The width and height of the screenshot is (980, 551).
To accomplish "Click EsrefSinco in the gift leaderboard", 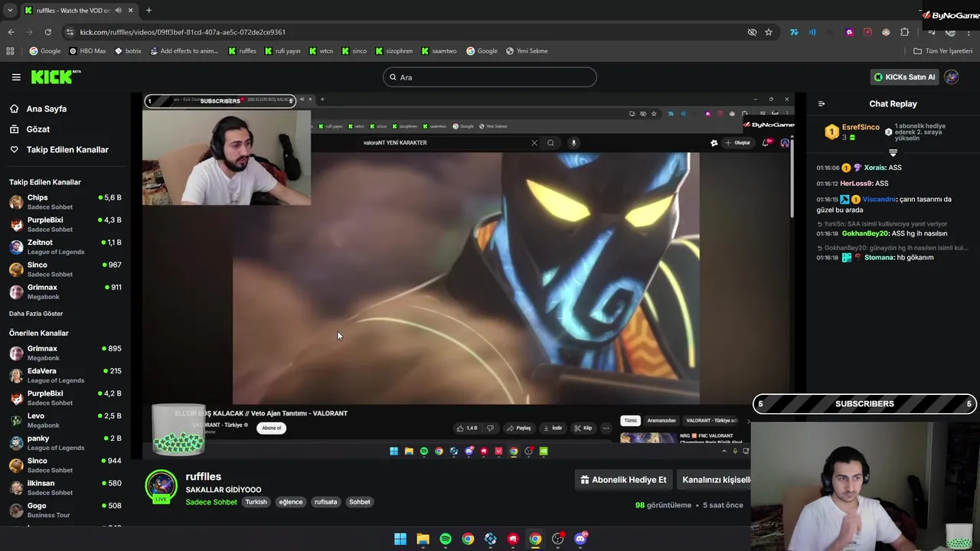I will point(861,127).
